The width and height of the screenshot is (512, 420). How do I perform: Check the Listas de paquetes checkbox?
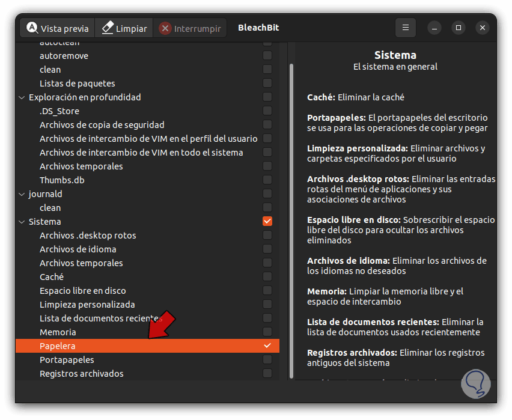267,83
